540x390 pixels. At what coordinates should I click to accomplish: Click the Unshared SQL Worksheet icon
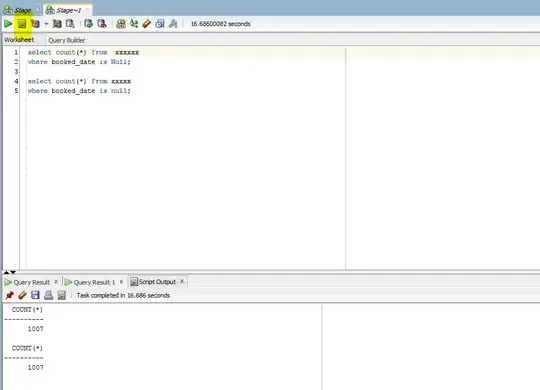(x=121, y=24)
